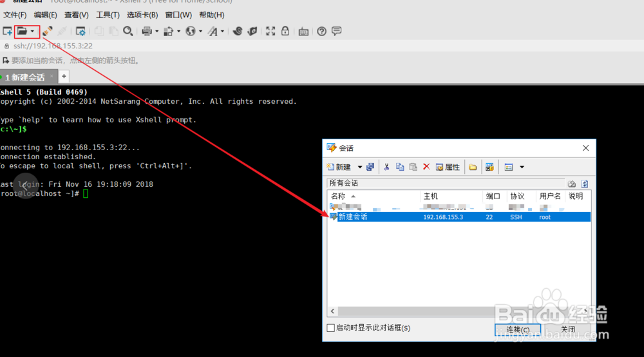Open the 窗口(W) menu
Viewport: 644px width, 357px height.
click(178, 15)
